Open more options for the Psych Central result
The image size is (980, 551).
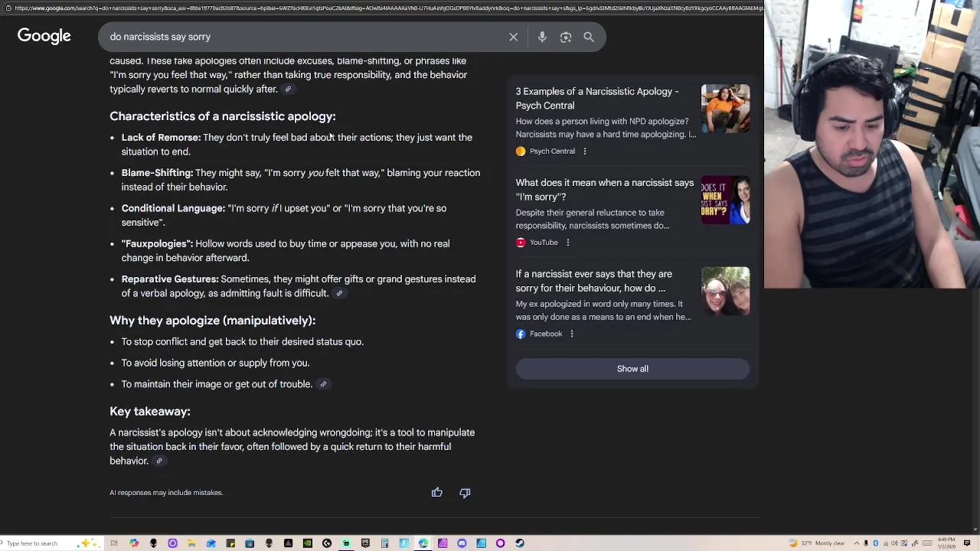[585, 152]
